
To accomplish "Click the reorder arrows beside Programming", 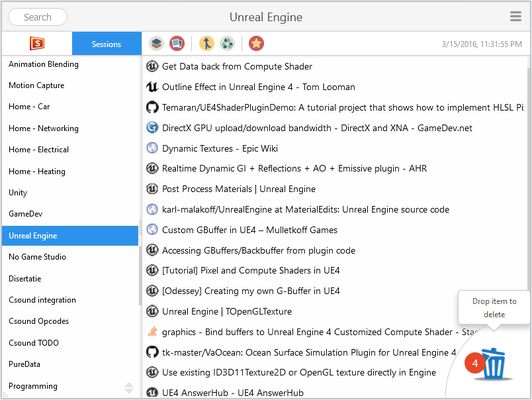I will pyautogui.click(x=129, y=388).
